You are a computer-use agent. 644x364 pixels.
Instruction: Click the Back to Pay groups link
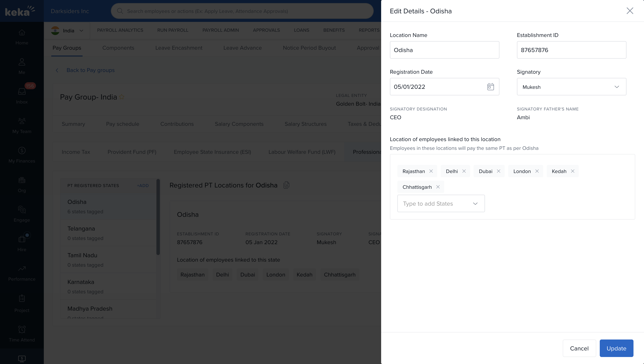(90, 70)
